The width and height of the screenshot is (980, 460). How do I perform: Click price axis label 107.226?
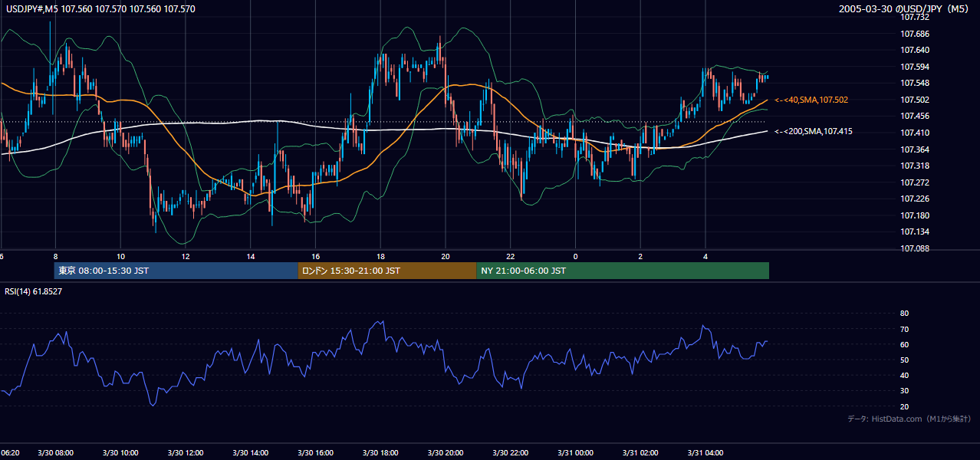(915, 199)
